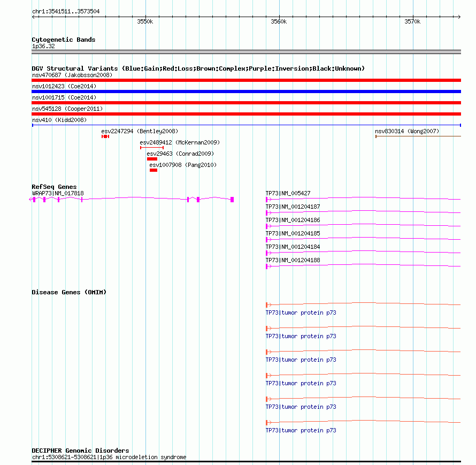This screenshot has height=465, width=476.
Task: Click the esv29463 (Conrad2009) label
Action: pyautogui.click(x=180, y=154)
